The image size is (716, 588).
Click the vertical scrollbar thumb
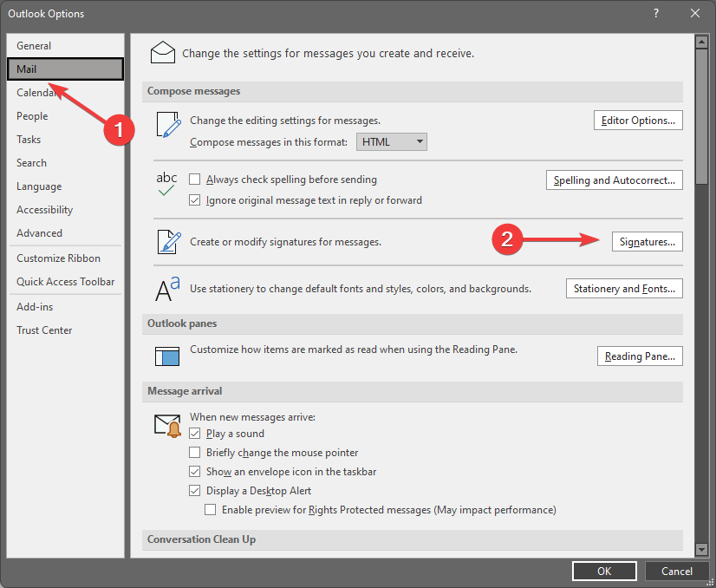click(x=701, y=116)
